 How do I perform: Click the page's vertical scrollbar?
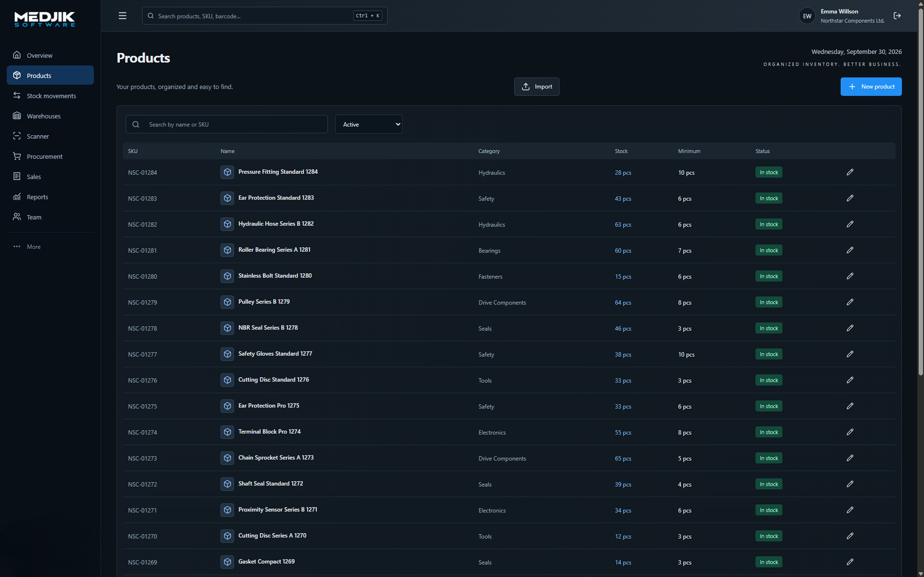pos(921,192)
